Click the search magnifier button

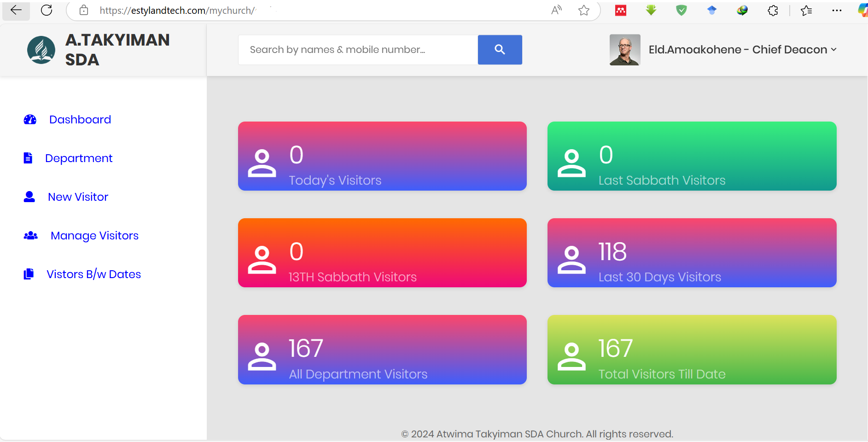500,49
